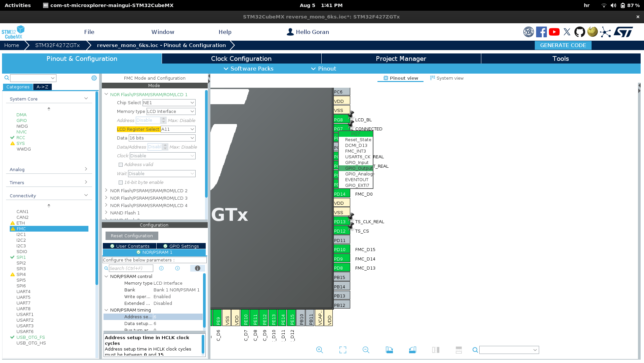Click the Mode panel vertical scrollbar
Screen dimensions: 644x363
pyautogui.click(x=206, y=144)
